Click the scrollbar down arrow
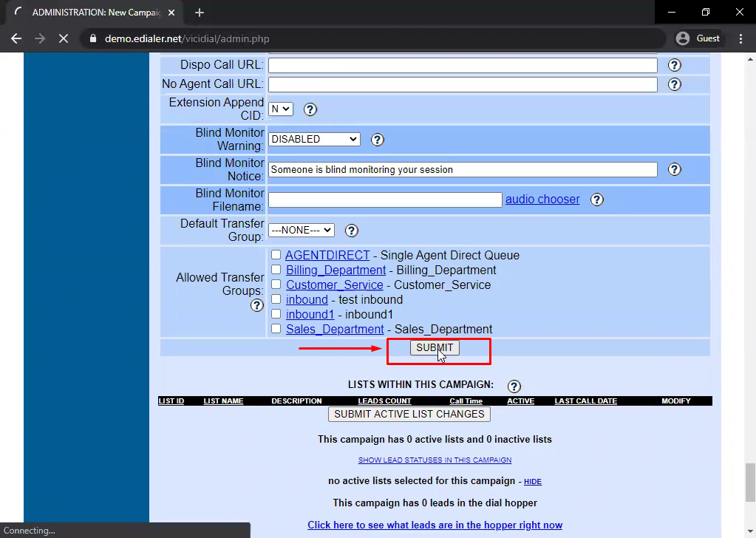 click(x=750, y=532)
